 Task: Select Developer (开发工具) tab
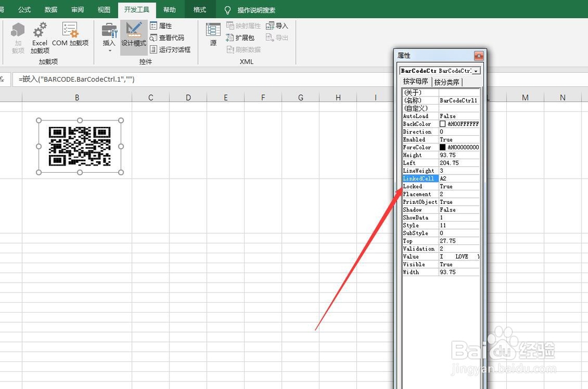[x=137, y=10]
